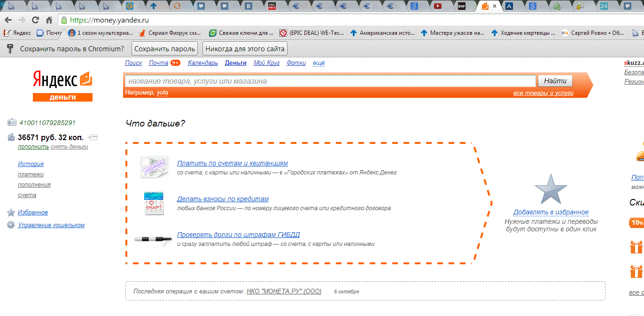Click the credit calendar icon
Image resolution: width=644 pixels, height=316 pixels.
click(x=154, y=203)
